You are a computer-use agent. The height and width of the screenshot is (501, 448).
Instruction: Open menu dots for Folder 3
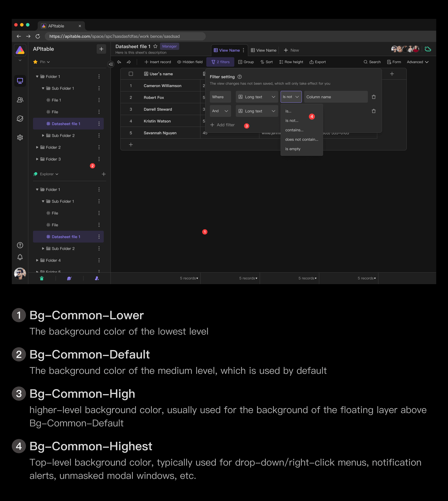(x=99, y=159)
